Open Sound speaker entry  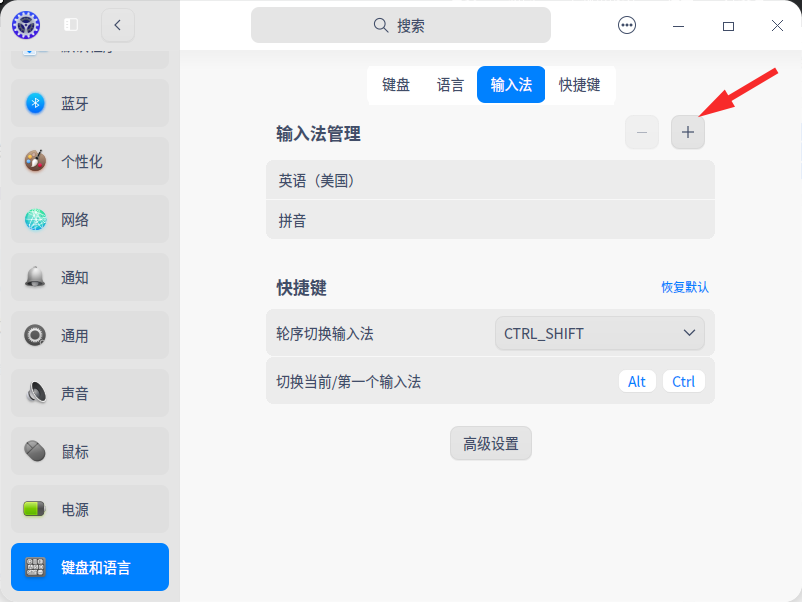[90, 393]
